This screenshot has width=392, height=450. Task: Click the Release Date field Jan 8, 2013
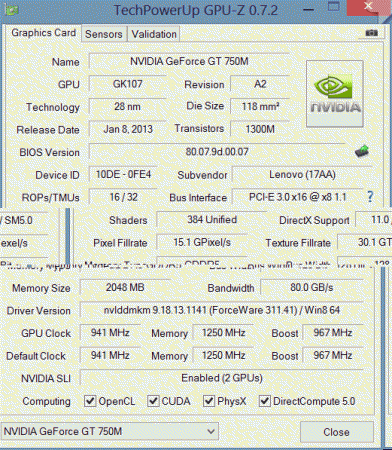pos(127,129)
